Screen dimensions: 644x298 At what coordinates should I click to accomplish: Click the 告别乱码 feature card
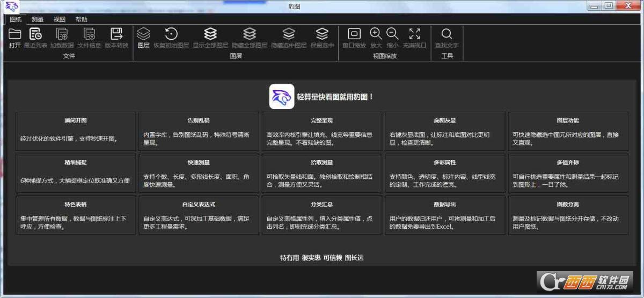[x=199, y=131]
